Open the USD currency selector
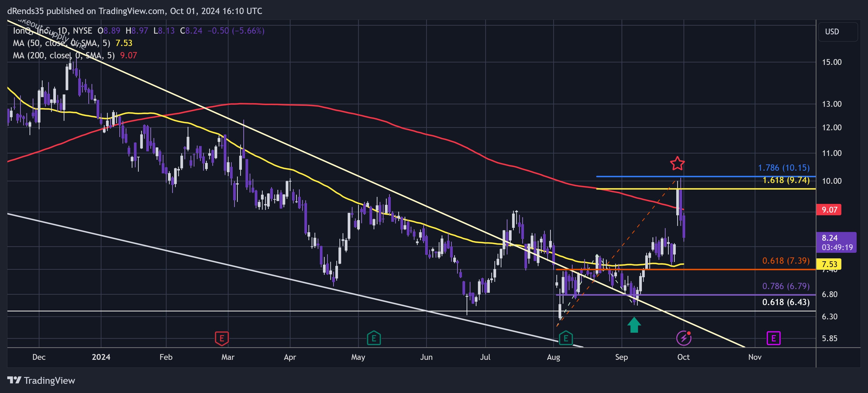The height and width of the screenshot is (393, 868). coord(838,32)
